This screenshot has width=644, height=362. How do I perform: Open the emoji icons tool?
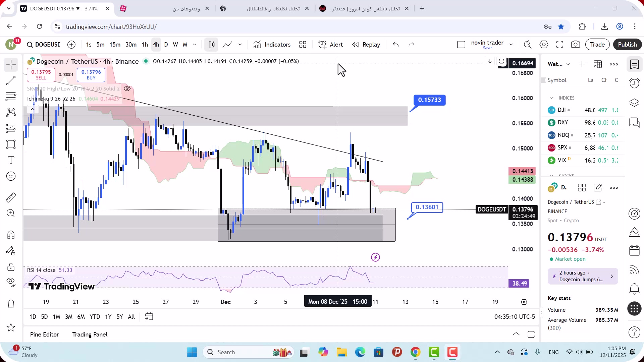coord(11,176)
